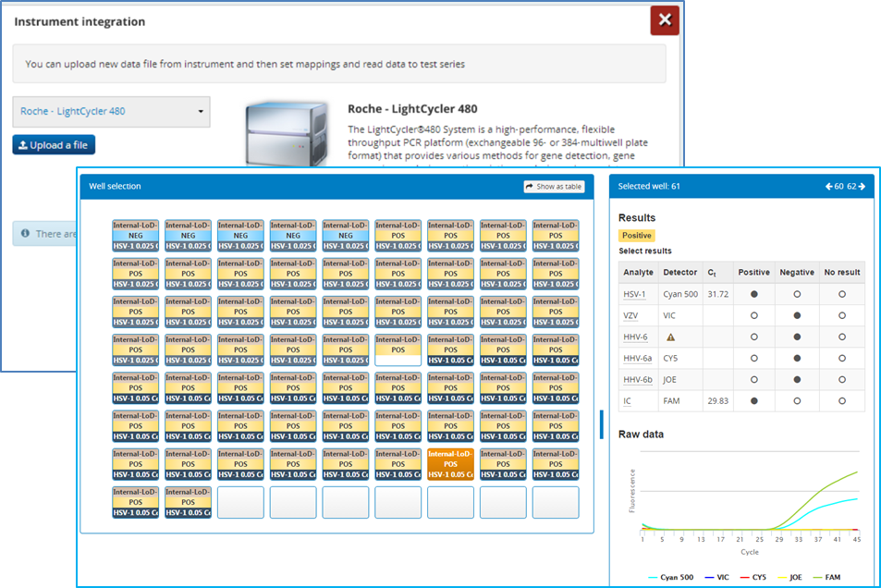Click the Cyan 500 detector cell

tap(680, 294)
